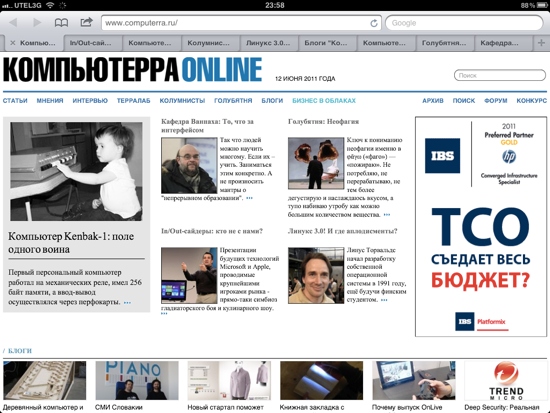Open the ФОРУМ link
This screenshot has width=550, height=413.
496,101
